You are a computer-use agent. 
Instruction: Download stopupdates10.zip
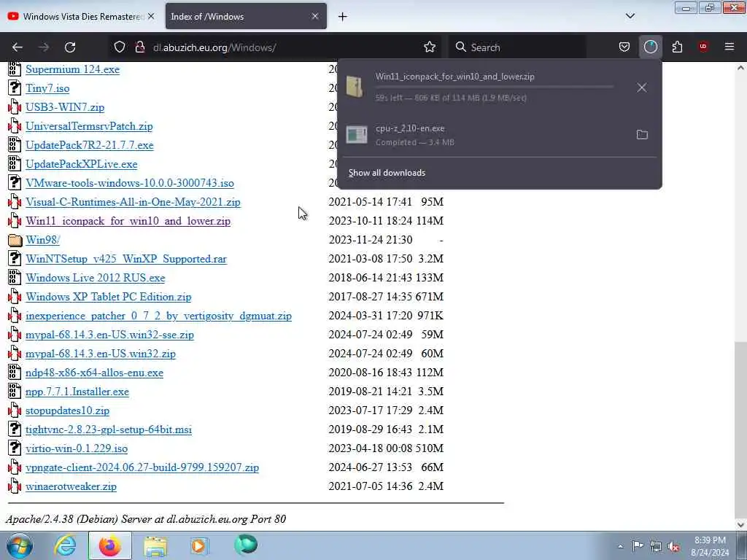(x=68, y=411)
